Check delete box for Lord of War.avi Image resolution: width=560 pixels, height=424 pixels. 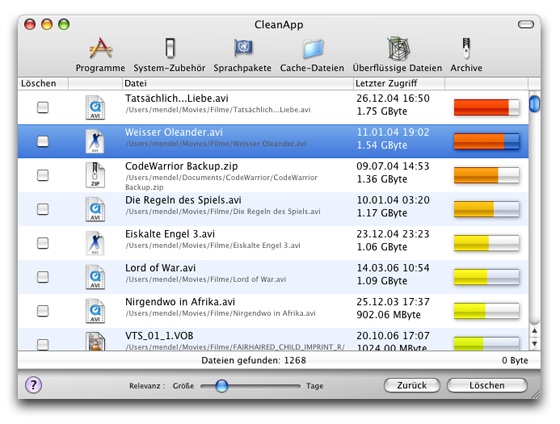point(43,277)
